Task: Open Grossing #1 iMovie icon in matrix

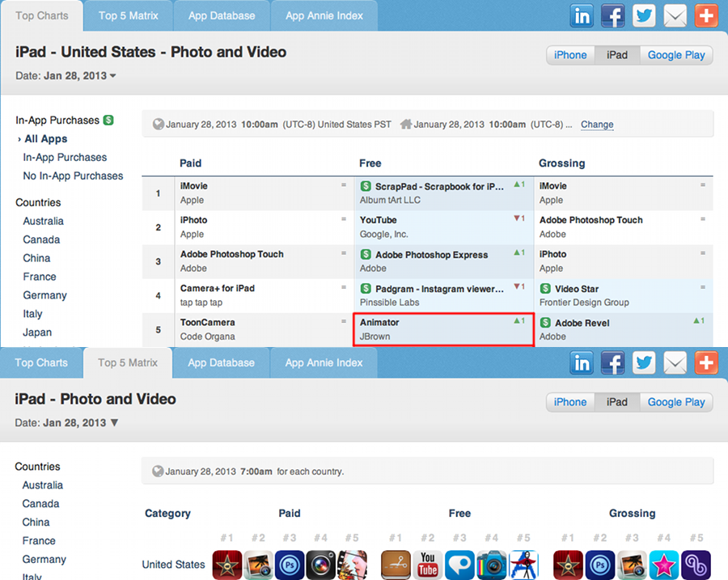Action: (569, 565)
